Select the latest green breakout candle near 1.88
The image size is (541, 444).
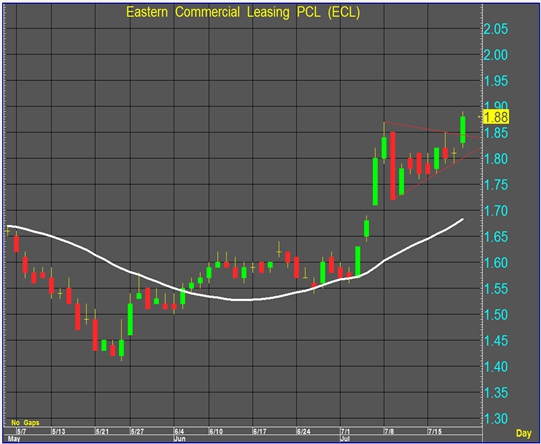coord(463,130)
